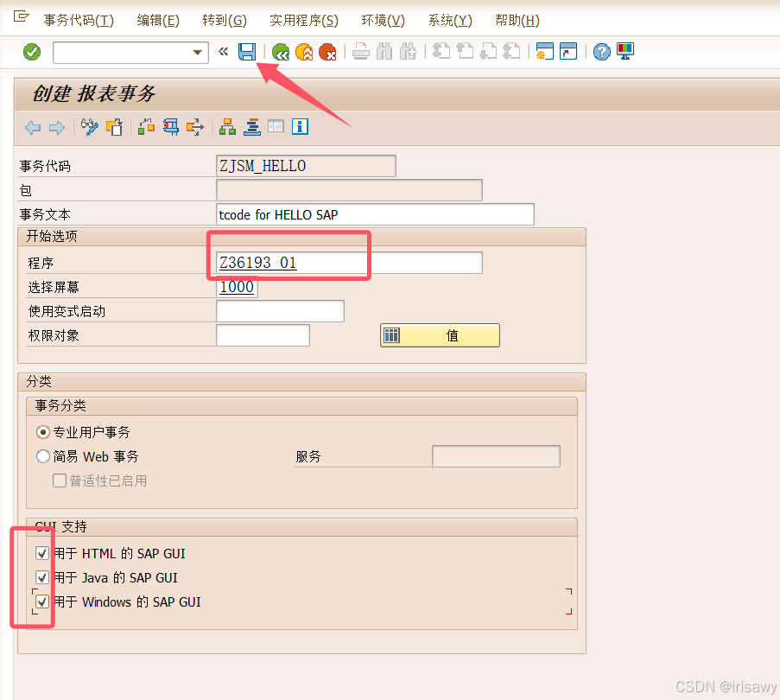
Task: Open the system window menu icon
Action: point(21,17)
